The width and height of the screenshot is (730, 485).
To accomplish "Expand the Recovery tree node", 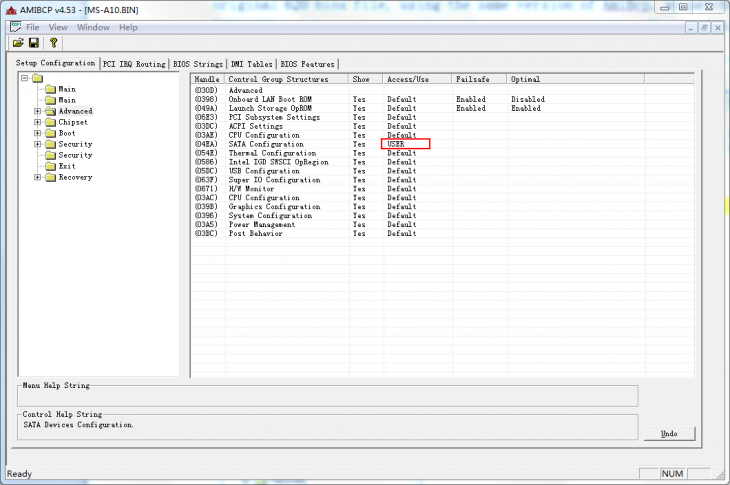I will tap(37, 177).
